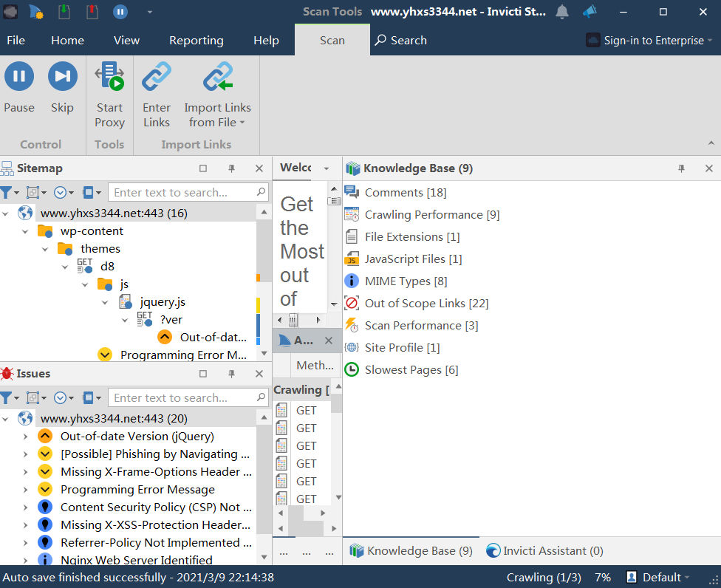This screenshot has height=588, width=721.
Task: Click the ribbon Search box
Action: click(x=400, y=41)
